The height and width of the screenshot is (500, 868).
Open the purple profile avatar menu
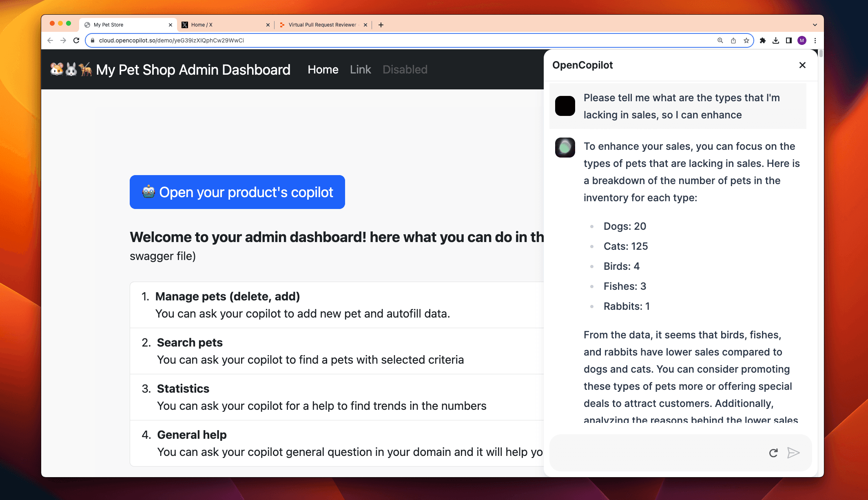tap(802, 40)
